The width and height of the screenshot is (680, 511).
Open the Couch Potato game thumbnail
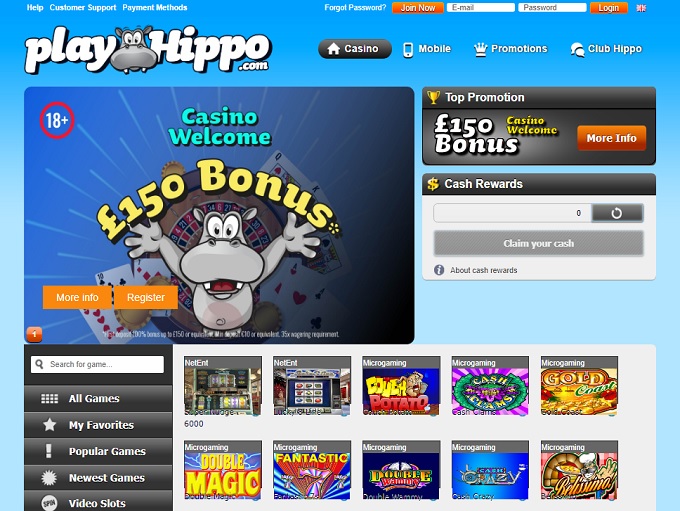pyautogui.click(x=401, y=386)
